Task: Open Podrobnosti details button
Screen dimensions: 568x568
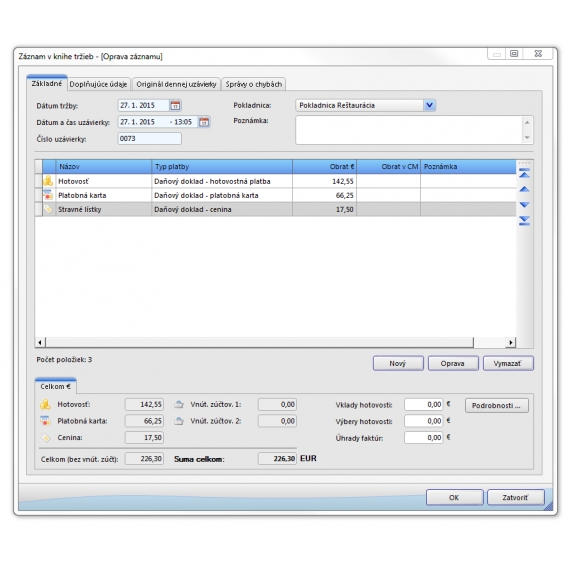Action: point(497,405)
